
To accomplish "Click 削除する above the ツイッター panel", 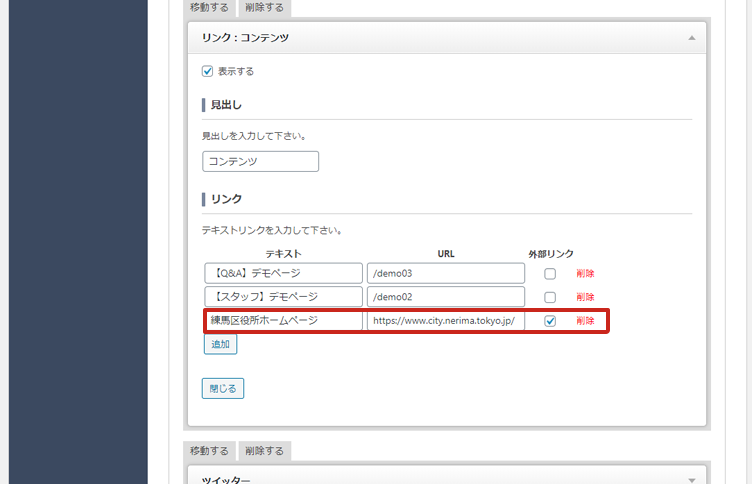I will pos(264,451).
